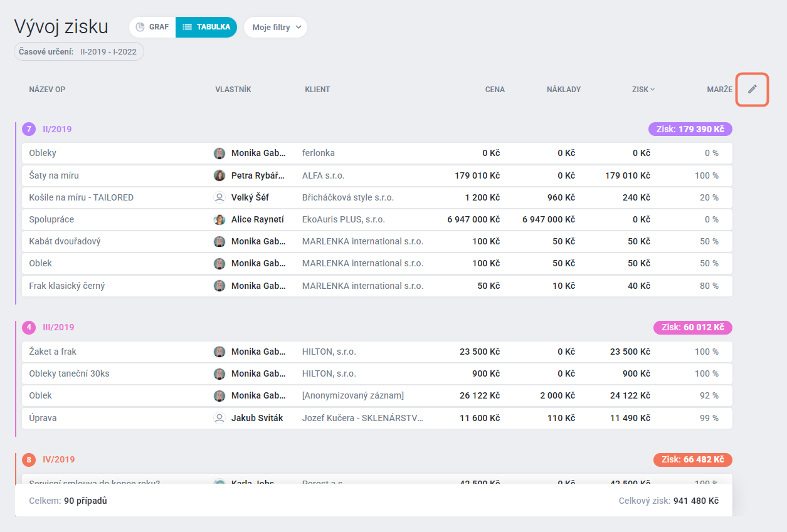Click the Časové určení filter chip

point(79,51)
